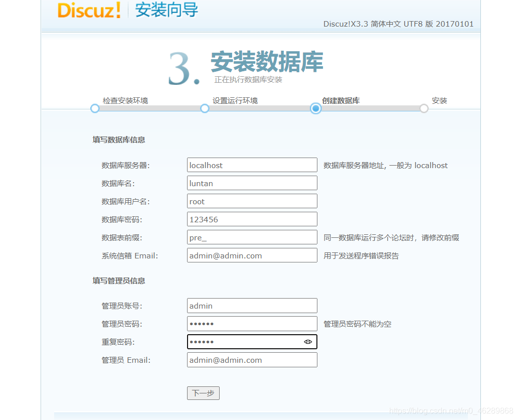
Task: Focus the 数据库名 field containing luntan
Action: (x=252, y=183)
